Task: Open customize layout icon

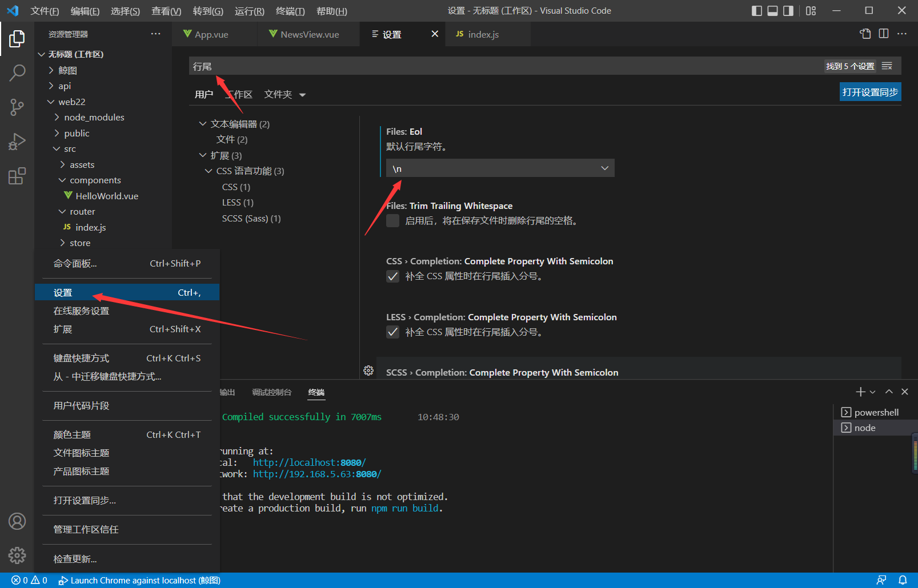Action: [x=811, y=11]
